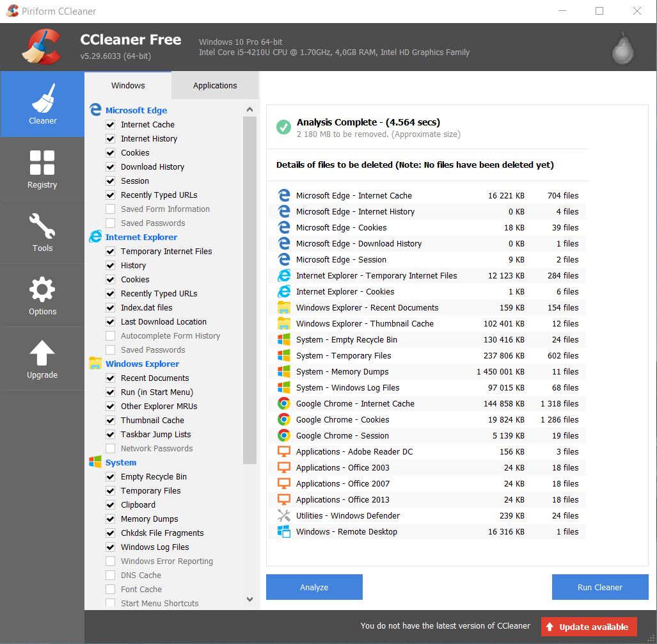Click the Google Chrome Internet Cache icon
The width and height of the screenshot is (657, 644).
pos(284,404)
